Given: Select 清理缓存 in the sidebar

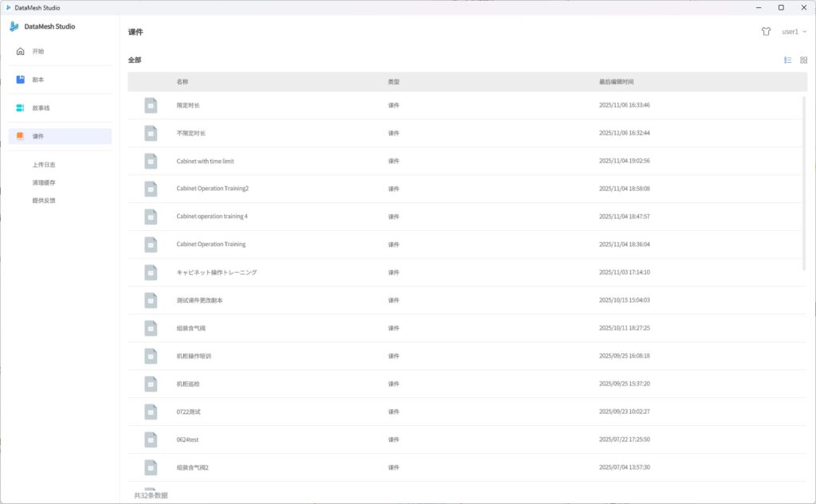Looking at the screenshot, I should click(x=44, y=182).
